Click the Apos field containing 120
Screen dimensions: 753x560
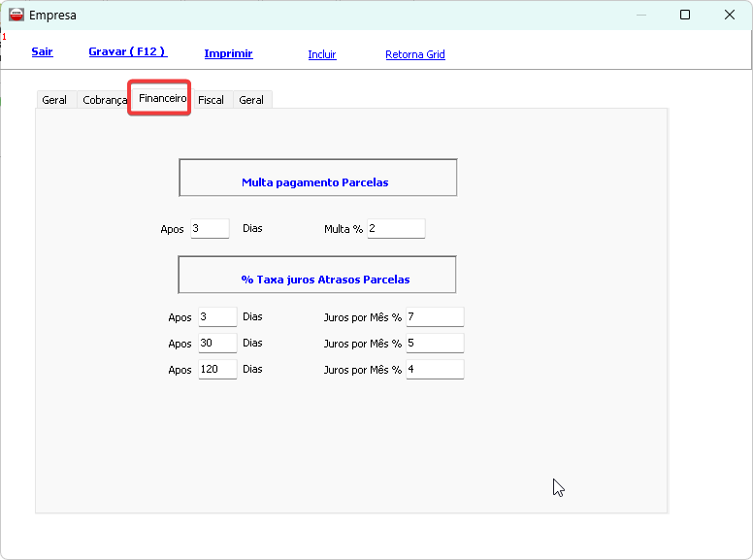(217, 370)
